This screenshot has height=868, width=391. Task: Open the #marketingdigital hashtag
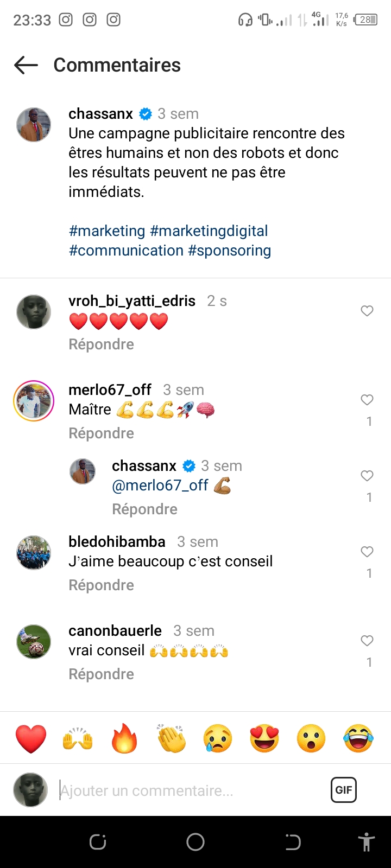click(209, 231)
